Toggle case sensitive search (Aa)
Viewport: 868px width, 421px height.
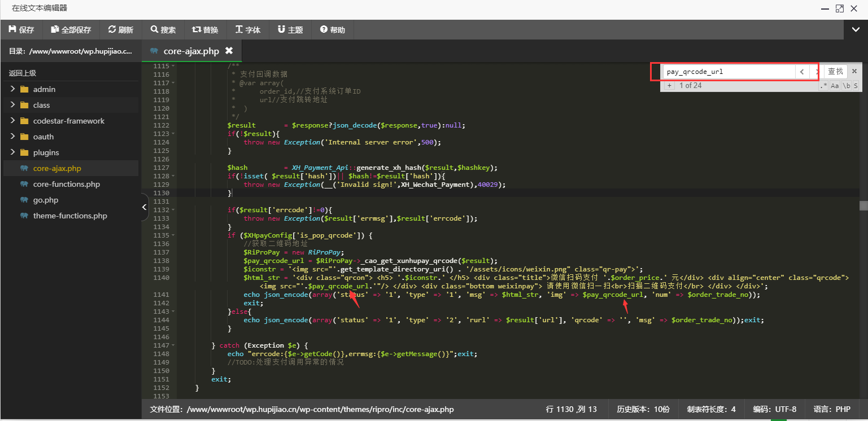(x=835, y=86)
